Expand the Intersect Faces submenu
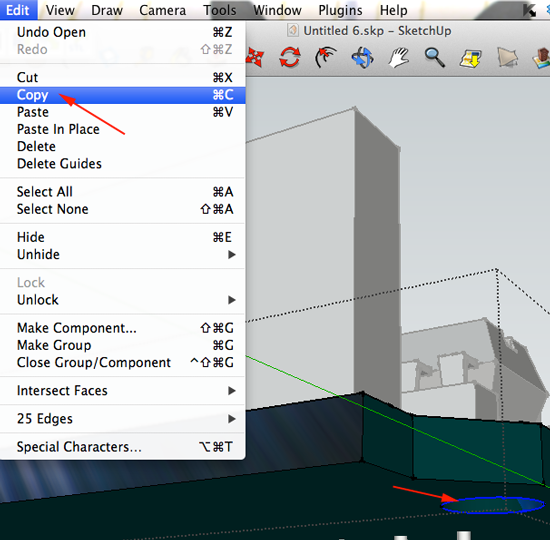This screenshot has width=550, height=540. 122,391
